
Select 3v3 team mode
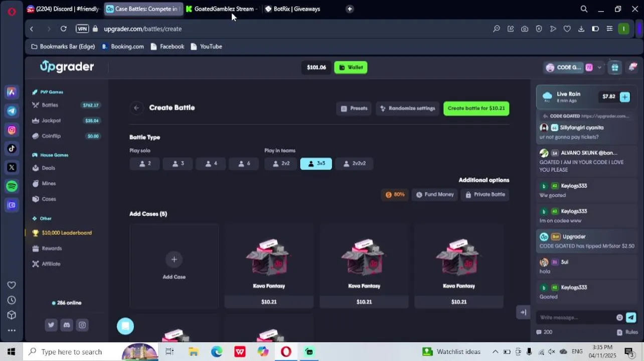pyautogui.click(x=316, y=163)
